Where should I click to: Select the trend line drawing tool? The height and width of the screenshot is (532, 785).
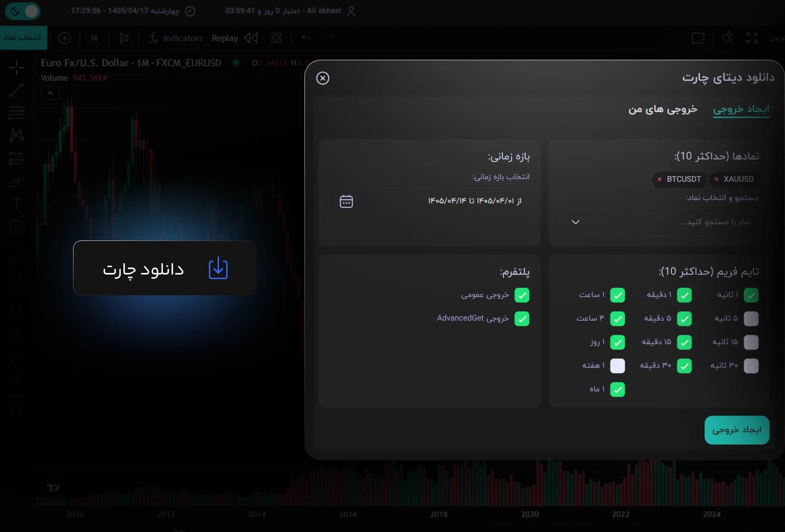point(17,90)
